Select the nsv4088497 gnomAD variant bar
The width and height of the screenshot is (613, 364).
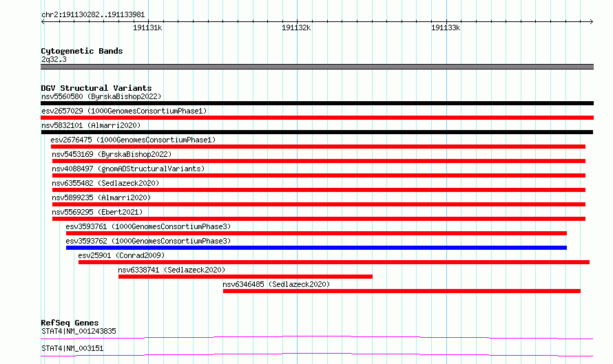319,175
